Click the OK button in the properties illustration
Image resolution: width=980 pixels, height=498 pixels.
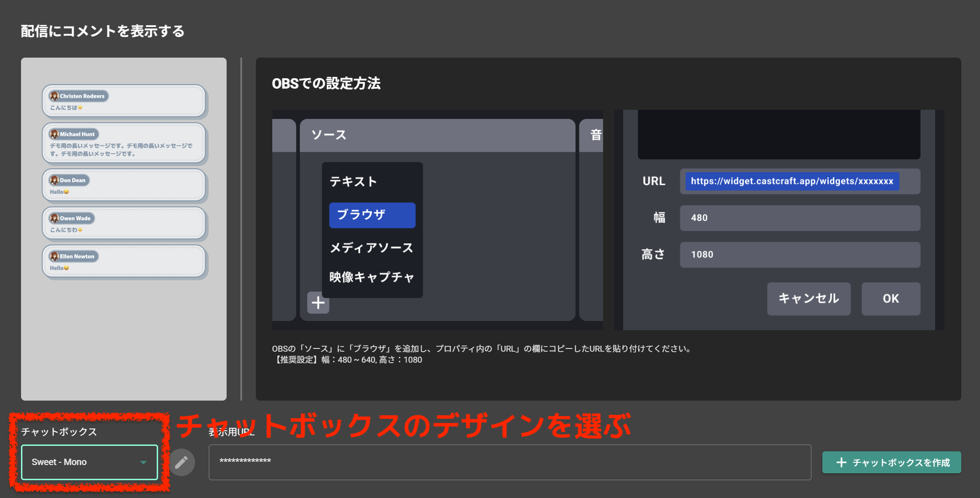tap(891, 299)
